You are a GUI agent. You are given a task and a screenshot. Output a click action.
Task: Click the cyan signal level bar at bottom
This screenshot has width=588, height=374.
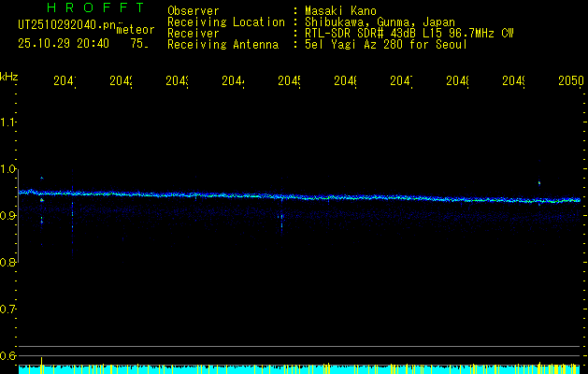pos(299,369)
